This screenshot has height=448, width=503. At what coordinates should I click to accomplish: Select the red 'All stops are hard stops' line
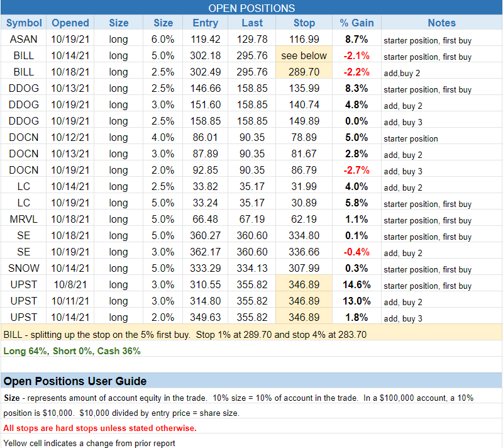point(100,428)
